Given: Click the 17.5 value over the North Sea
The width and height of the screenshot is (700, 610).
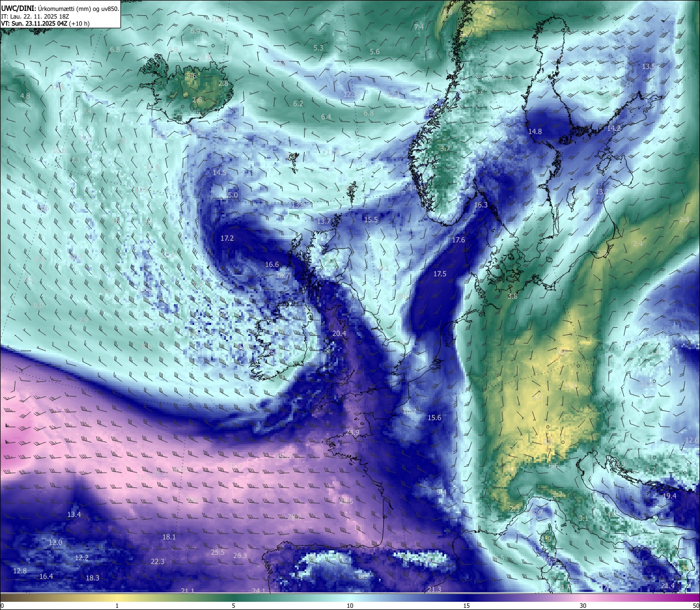Looking at the screenshot, I should [x=440, y=274].
